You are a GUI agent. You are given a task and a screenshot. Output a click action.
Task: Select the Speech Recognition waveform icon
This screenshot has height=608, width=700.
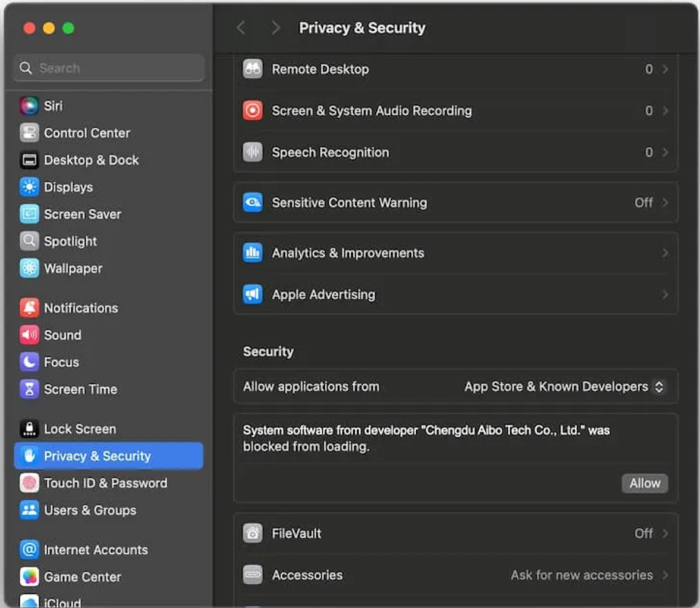[253, 152]
